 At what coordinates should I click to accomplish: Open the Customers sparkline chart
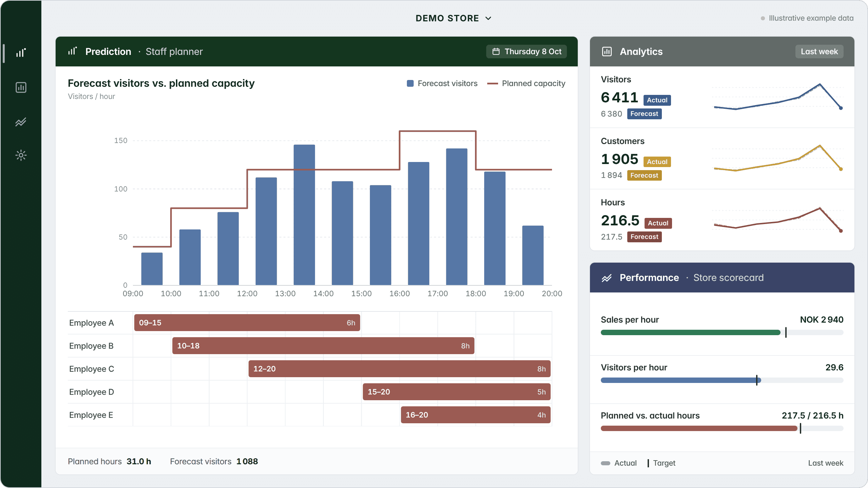[x=778, y=158]
